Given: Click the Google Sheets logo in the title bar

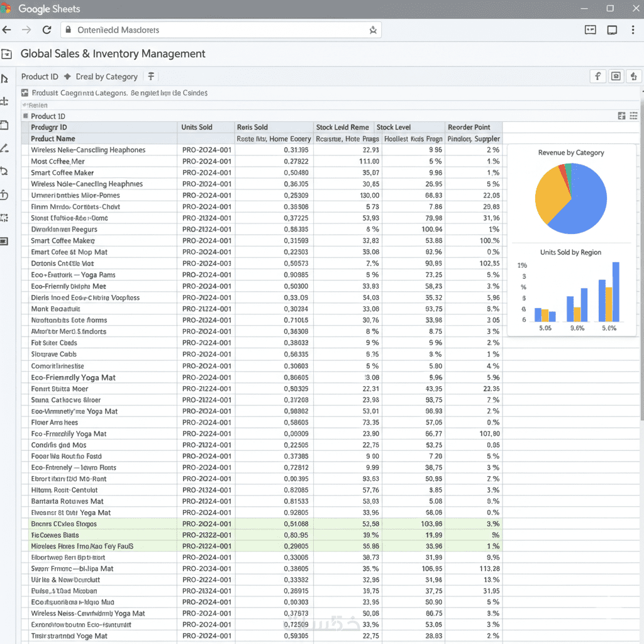Looking at the screenshot, I should tap(5, 9).
